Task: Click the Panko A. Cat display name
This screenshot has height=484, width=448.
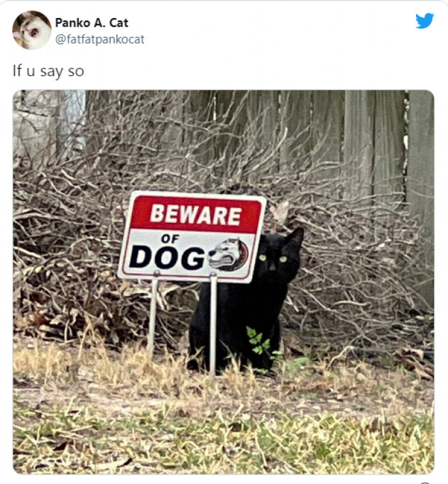Action: [92, 22]
